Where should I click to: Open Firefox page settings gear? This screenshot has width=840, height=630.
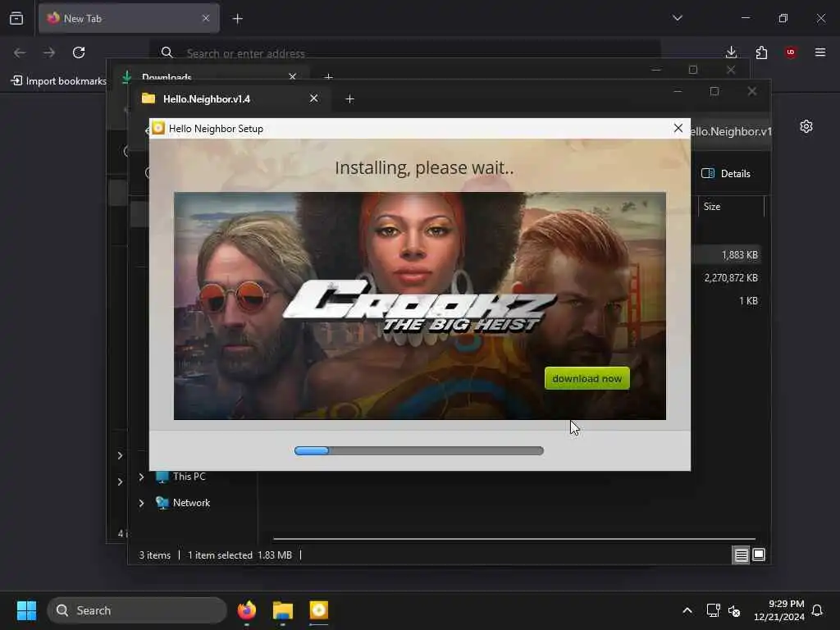806,126
